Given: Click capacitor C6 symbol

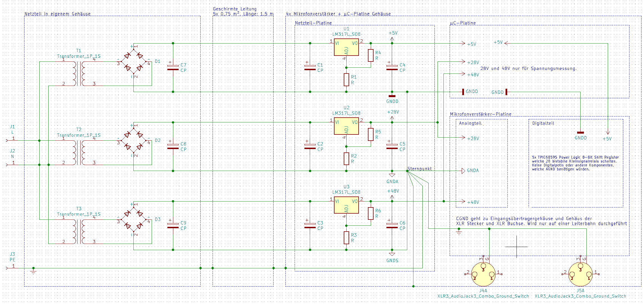Looking at the screenshot, I should (392, 225).
